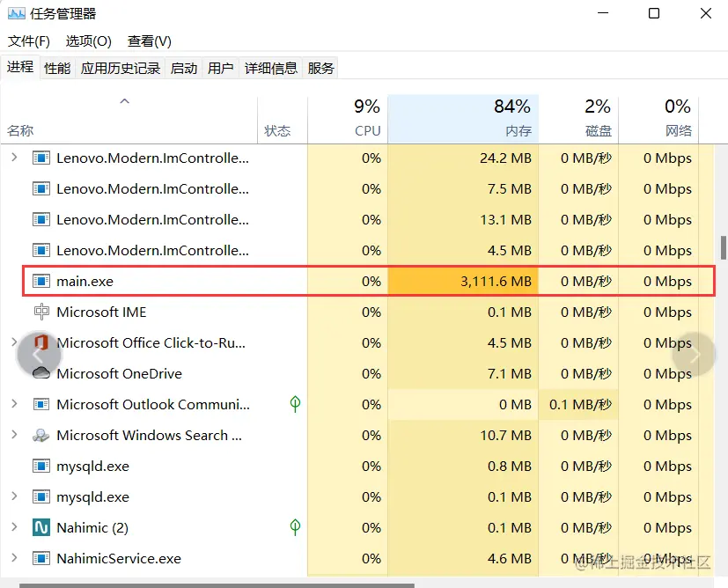Image resolution: width=728 pixels, height=588 pixels.
Task: Expand the mysqld.exe group with 0.1 MB
Action: [14, 496]
